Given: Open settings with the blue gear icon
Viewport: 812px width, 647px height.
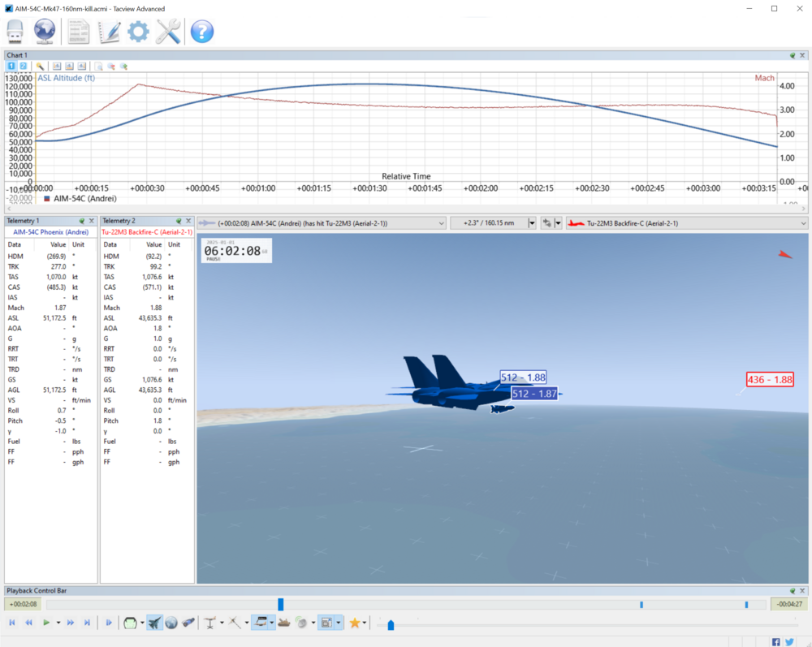Looking at the screenshot, I should (x=138, y=32).
